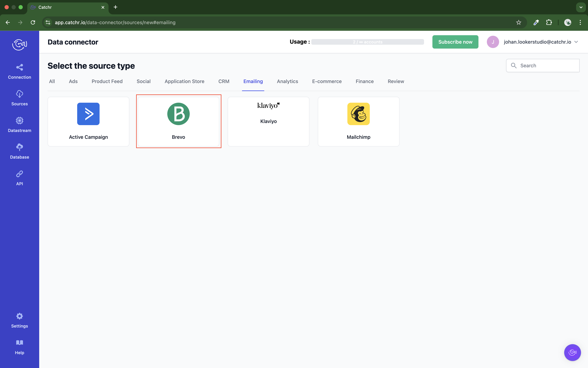This screenshot has height=368, width=588.
Task: Open the Help section
Action: [x=19, y=347]
